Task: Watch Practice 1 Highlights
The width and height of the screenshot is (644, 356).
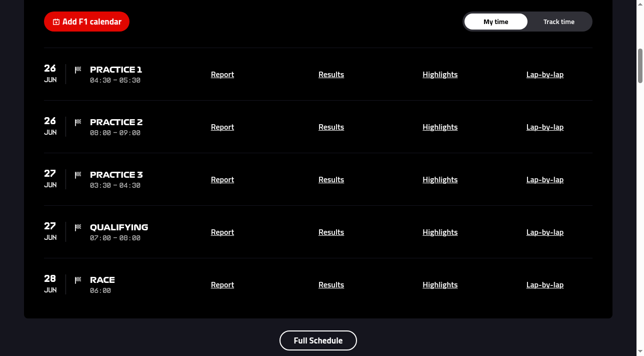Action: [440, 75]
